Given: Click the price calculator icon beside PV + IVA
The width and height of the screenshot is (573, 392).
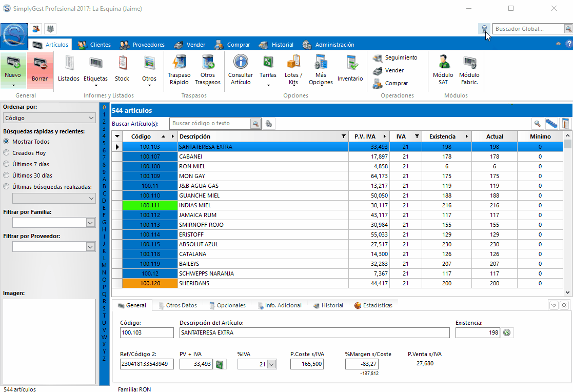Looking at the screenshot, I should (x=220, y=364).
